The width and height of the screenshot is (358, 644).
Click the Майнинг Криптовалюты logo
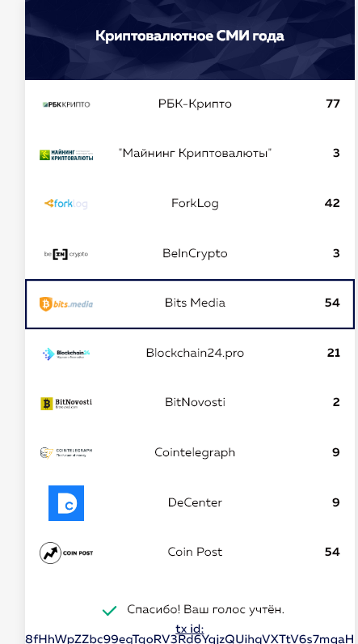tap(66, 155)
